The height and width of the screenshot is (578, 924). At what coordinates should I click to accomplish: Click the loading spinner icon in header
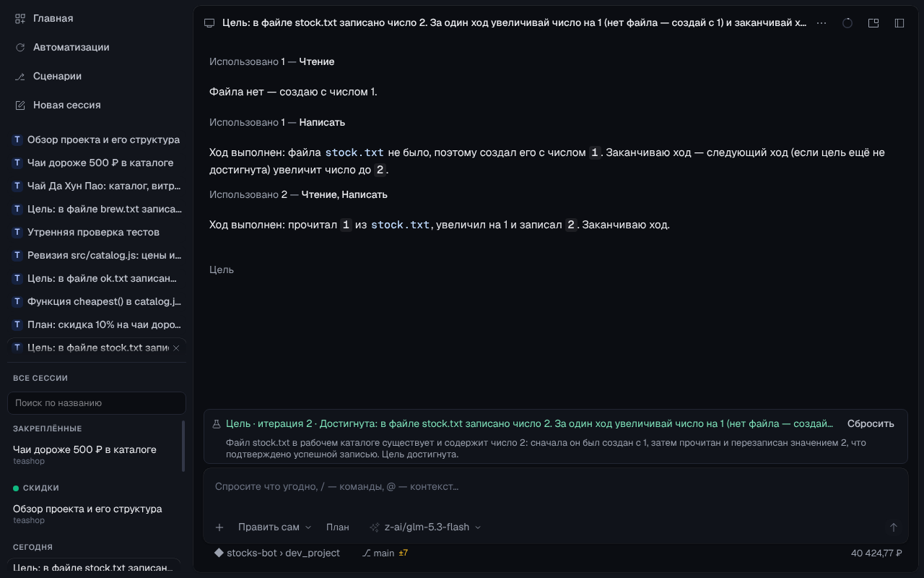(x=847, y=23)
